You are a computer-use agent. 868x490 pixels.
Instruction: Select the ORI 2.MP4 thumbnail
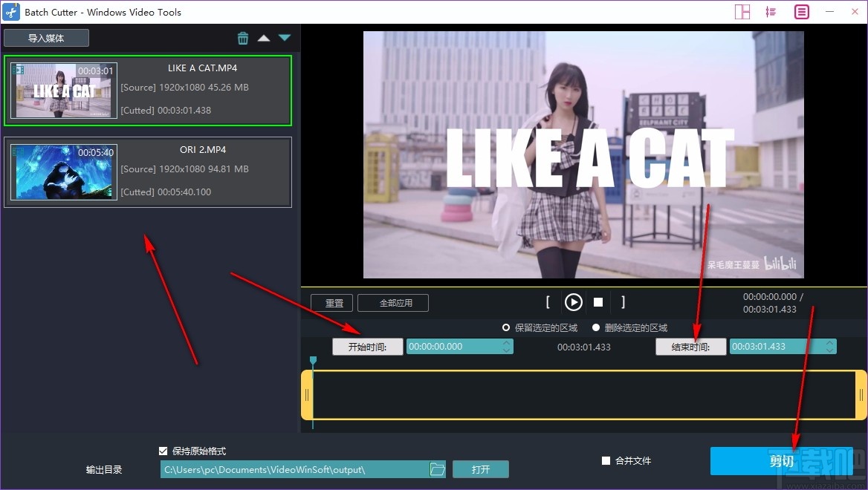[63, 172]
